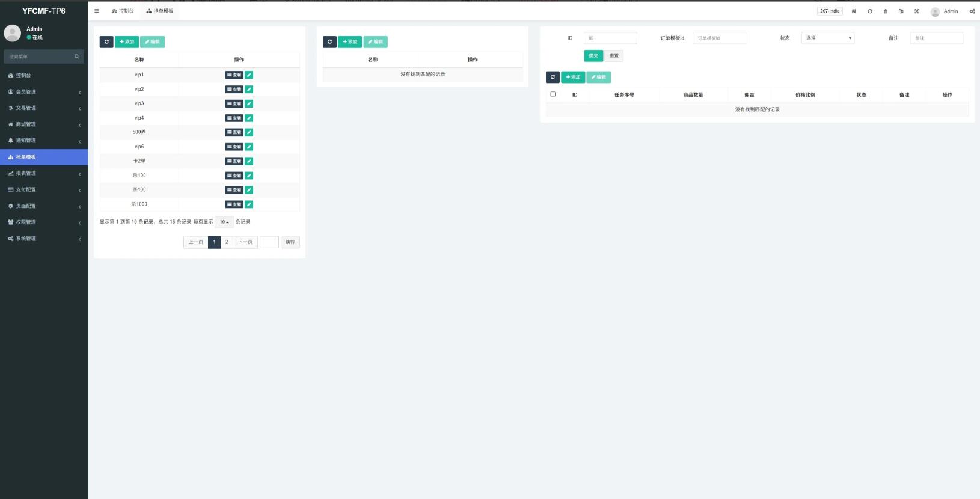Click the 提交 submit button

(593, 55)
